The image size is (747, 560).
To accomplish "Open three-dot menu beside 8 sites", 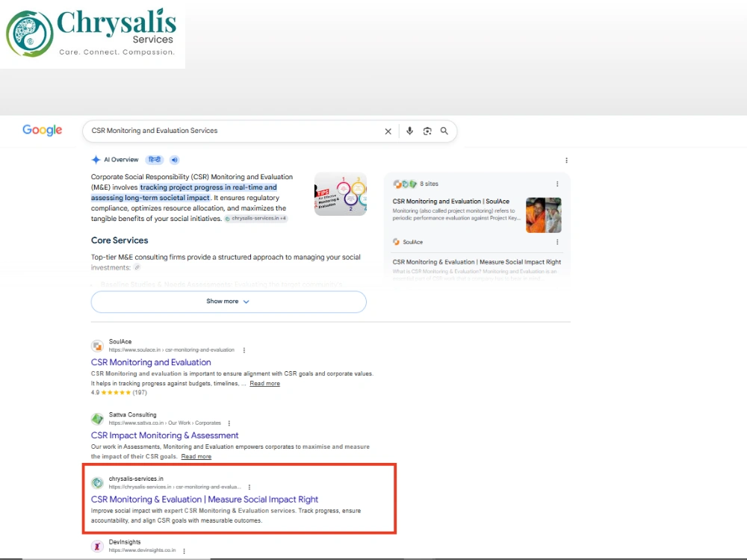I will tap(557, 184).
